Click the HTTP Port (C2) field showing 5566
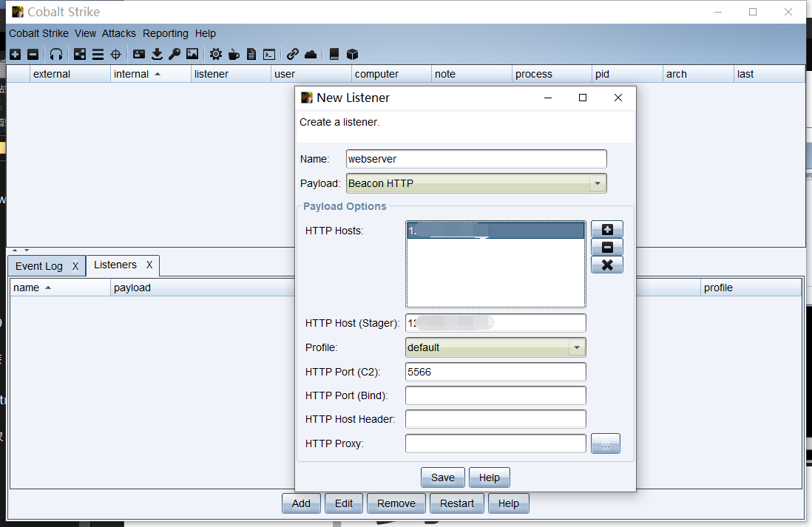The width and height of the screenshot is (812, 527). pos(495,372)
